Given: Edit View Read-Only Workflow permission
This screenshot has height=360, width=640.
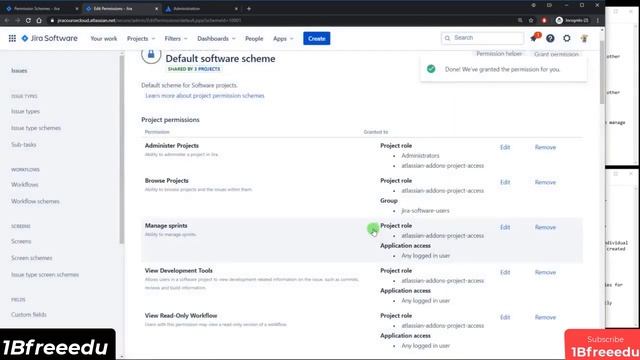Looking at the screenshot, I should click(505, 317).
